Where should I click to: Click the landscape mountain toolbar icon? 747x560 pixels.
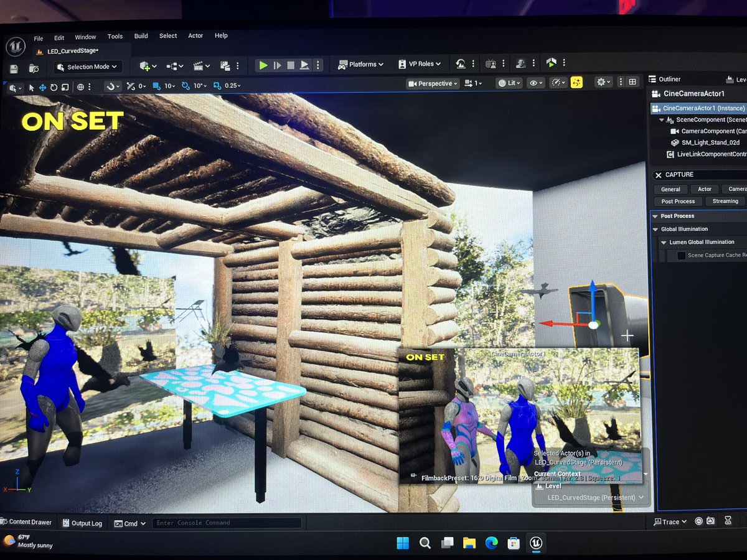coord(461,63)
